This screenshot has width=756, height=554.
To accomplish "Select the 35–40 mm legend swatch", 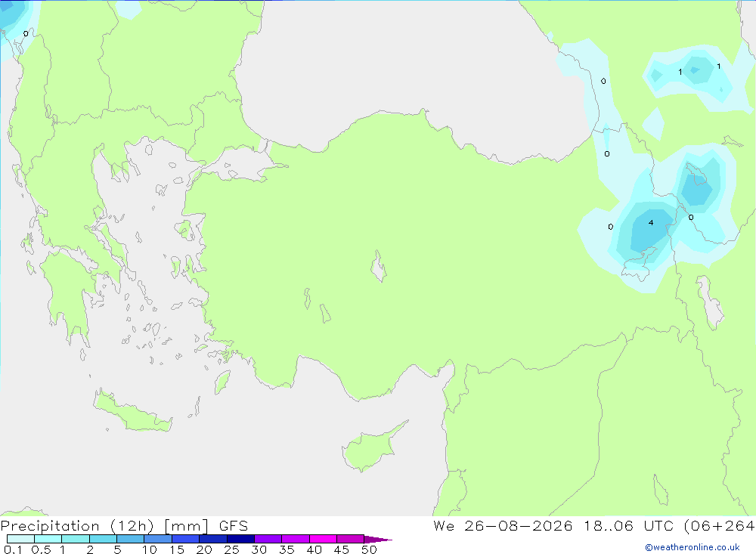I will 296,539.
